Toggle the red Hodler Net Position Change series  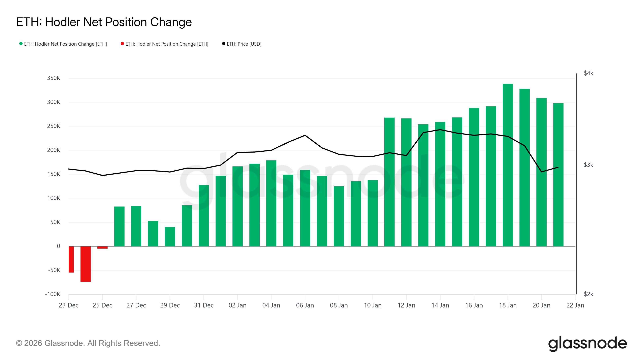tap(167, 44)
